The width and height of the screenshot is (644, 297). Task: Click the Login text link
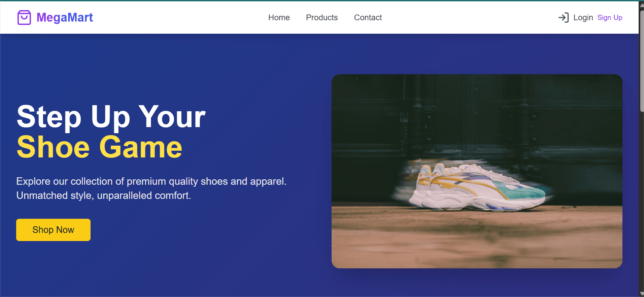tap(583, 18)
